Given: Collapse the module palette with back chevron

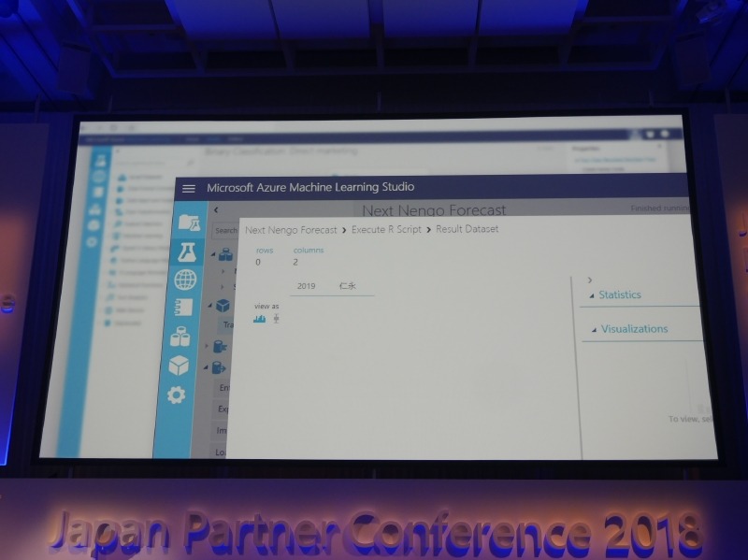Looking at the screenshot, I should (x=216, y=209).
